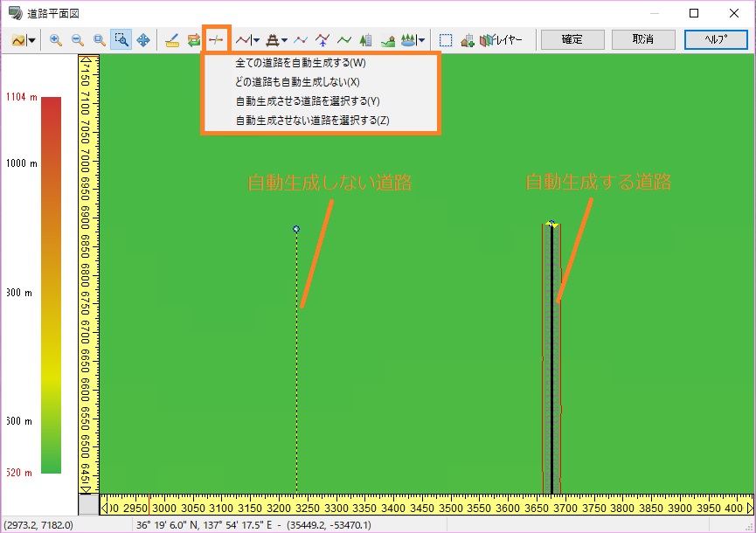This screenshot has height=533, width=756.
Task: Click the 1104 m elevation label
Action: pos(22,97)
